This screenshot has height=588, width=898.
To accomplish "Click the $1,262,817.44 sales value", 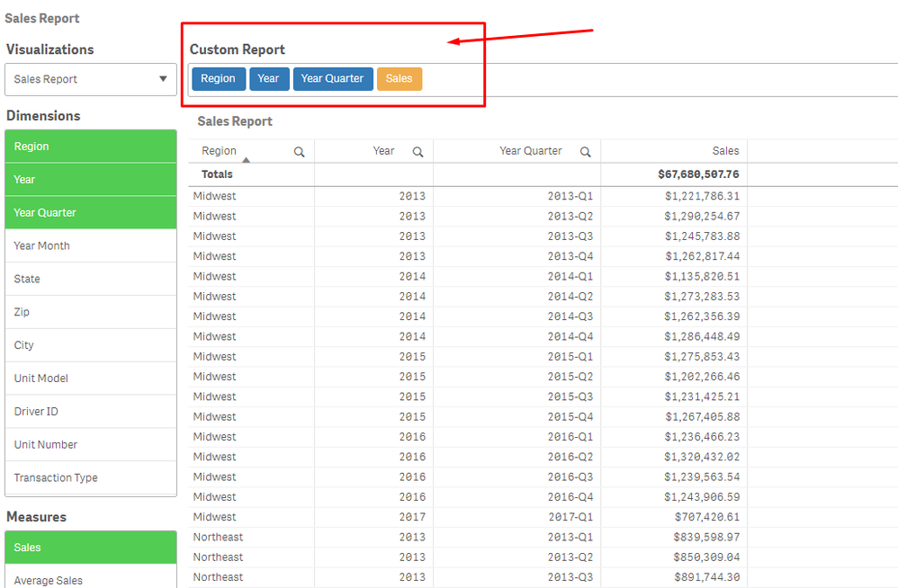I will (x=702, y=256).
